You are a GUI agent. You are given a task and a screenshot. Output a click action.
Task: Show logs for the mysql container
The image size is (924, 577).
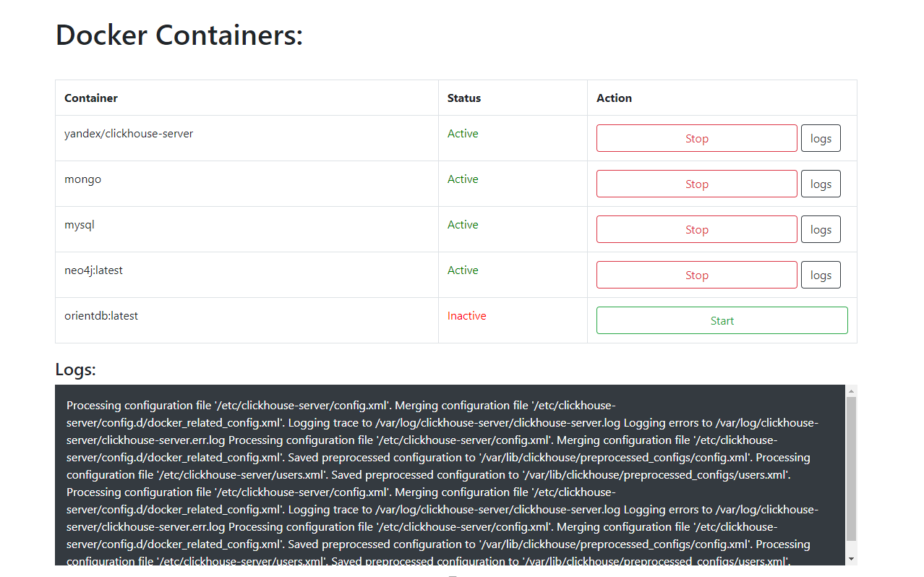820,228
